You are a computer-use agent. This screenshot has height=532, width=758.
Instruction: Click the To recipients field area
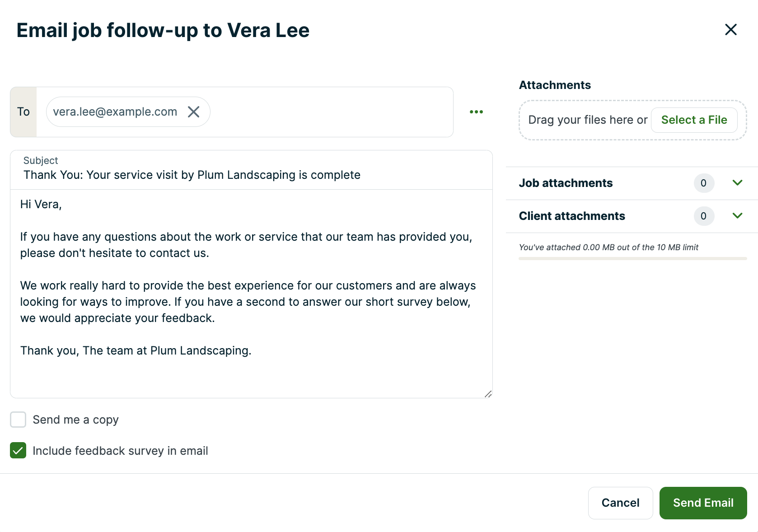click(330, 112)
